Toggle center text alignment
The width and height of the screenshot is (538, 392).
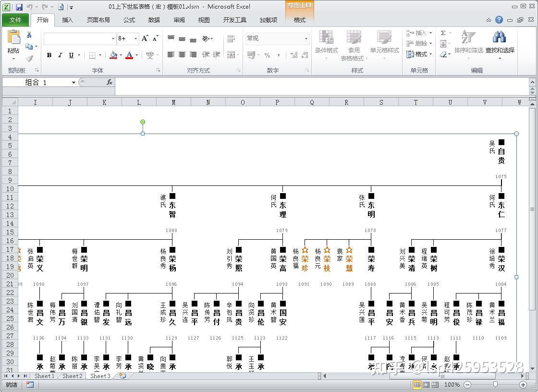coord(182,55)
